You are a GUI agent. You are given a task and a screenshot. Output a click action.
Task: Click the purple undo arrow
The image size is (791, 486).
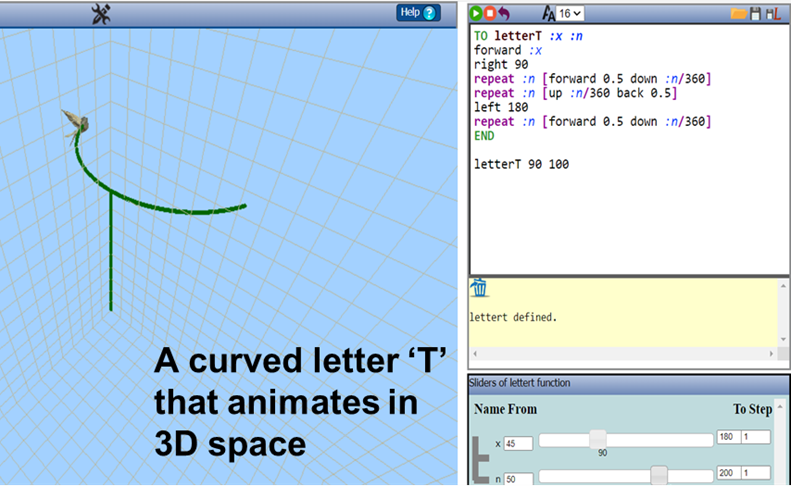(504, 13)
